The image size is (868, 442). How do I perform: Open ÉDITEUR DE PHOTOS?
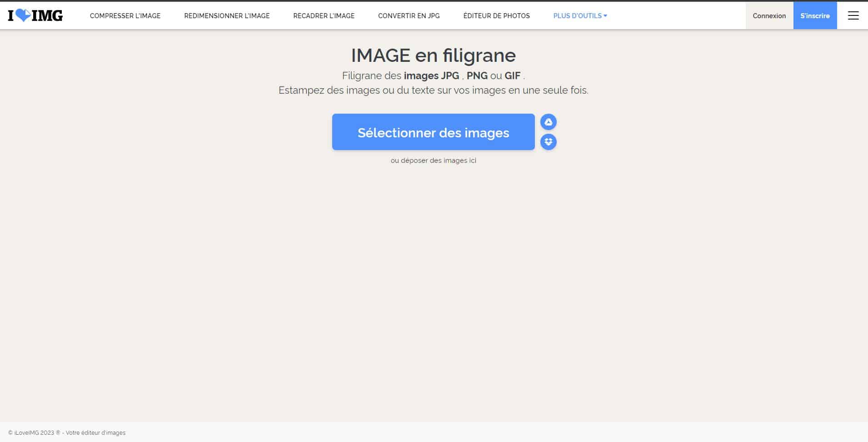coord(496,15)
